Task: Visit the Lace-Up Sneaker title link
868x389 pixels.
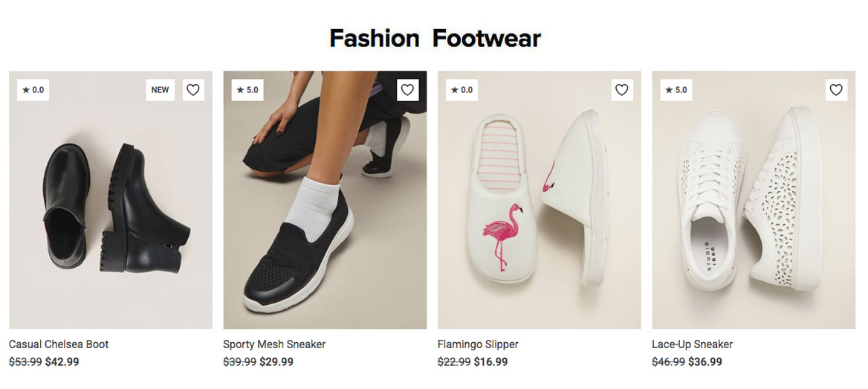Action: [x=692, y=344]
